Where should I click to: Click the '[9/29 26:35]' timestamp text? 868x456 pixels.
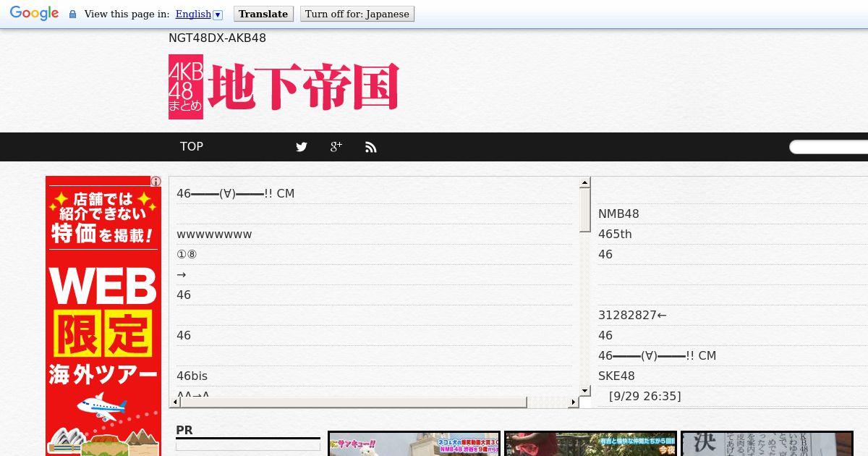coord(644,396)
